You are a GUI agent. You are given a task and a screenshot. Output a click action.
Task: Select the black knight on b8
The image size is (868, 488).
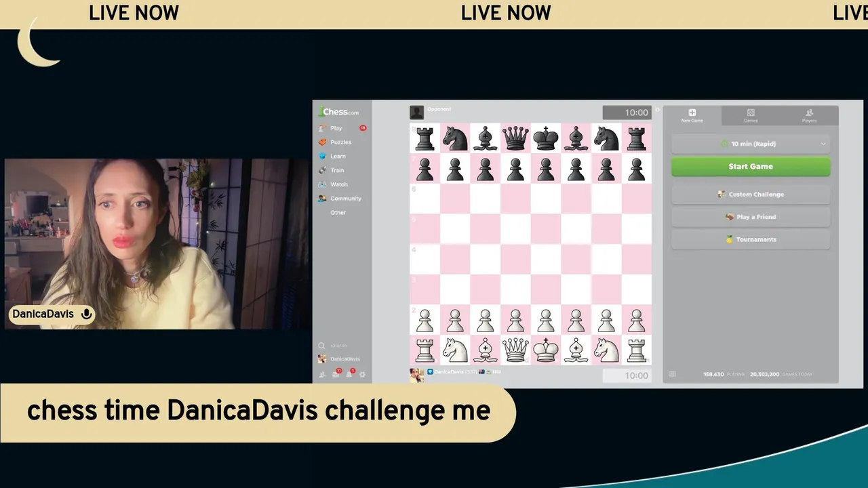coord(455,138)
